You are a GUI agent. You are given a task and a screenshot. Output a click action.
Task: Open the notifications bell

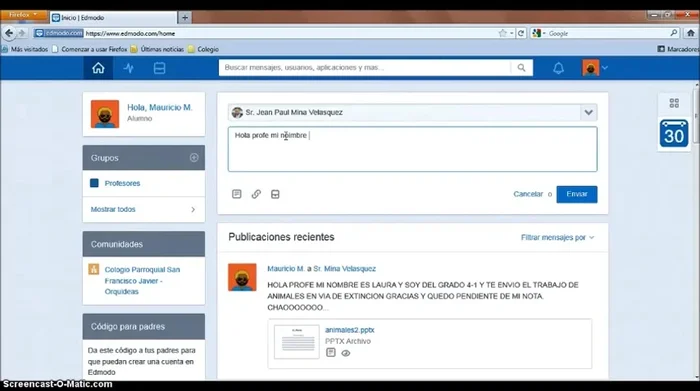coord(558,68)
